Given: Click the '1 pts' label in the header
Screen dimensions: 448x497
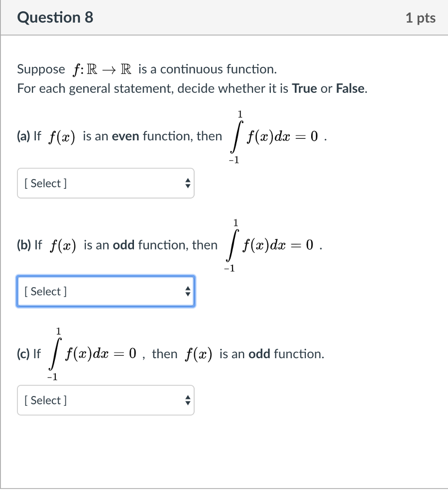Looking at the screenshot, I should 420,17.
